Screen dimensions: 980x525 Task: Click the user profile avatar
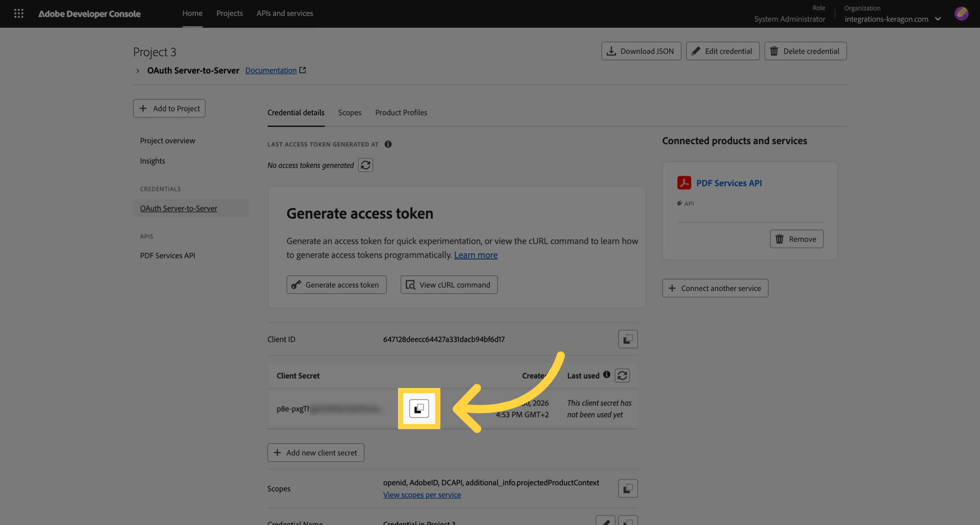click(961, 14)
